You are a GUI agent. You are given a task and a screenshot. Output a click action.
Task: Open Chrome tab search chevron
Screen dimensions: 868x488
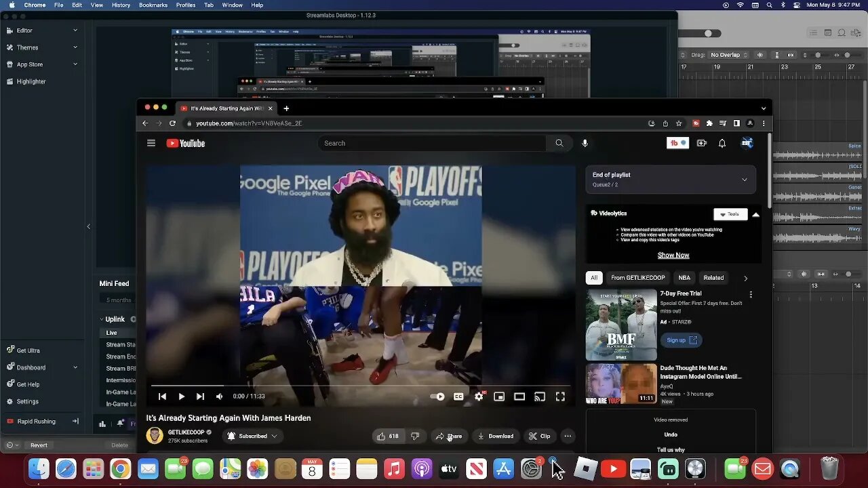tap(764, 108)
